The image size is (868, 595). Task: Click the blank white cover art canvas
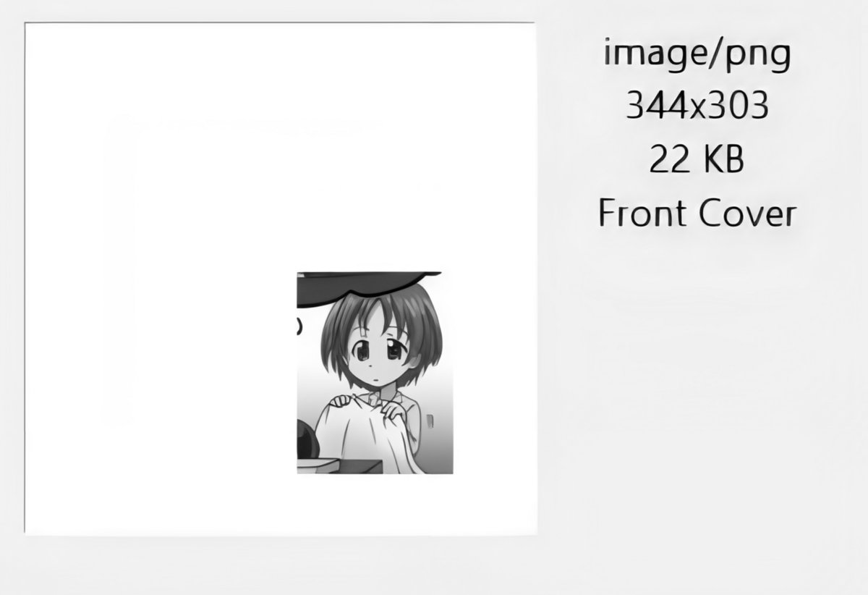click(x=281, y=279)
